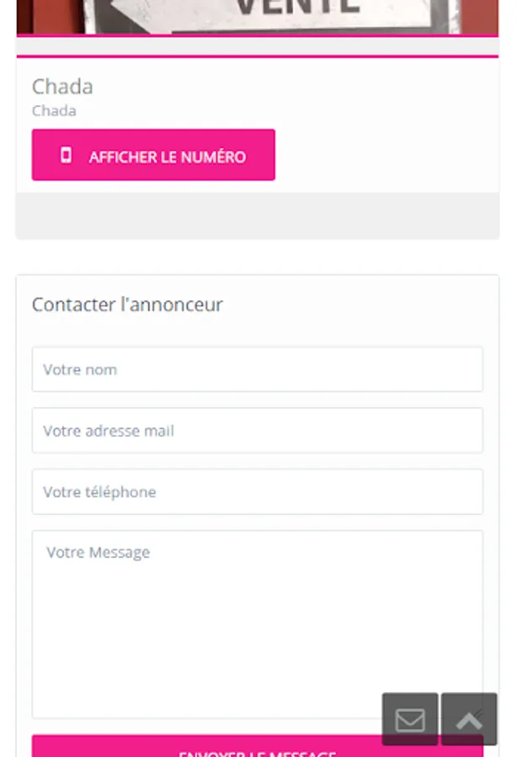Open the advertiser name Chada heading
The height and width of the screenshot is (757, 532).
tap(62, 87)
